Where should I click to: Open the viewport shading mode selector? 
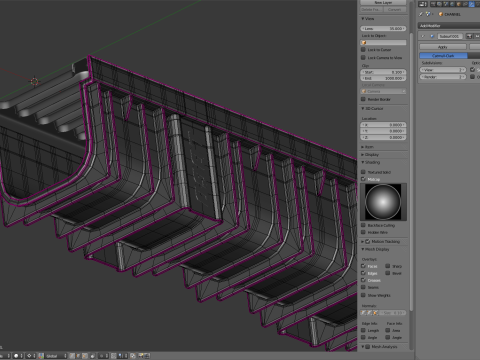tap(18, 356)
